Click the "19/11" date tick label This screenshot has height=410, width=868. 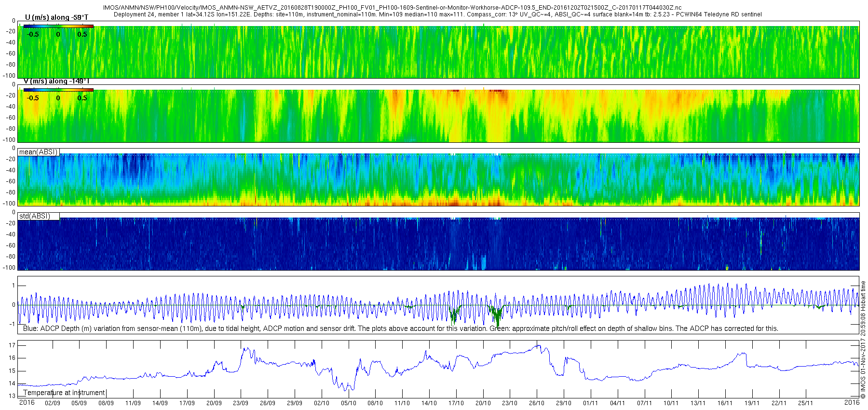(752, 403)
